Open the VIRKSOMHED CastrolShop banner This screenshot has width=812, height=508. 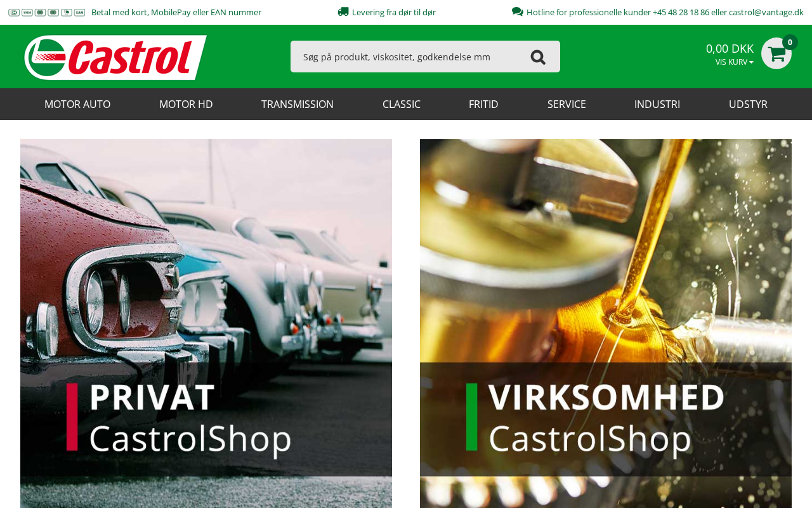tap(606, 323)
